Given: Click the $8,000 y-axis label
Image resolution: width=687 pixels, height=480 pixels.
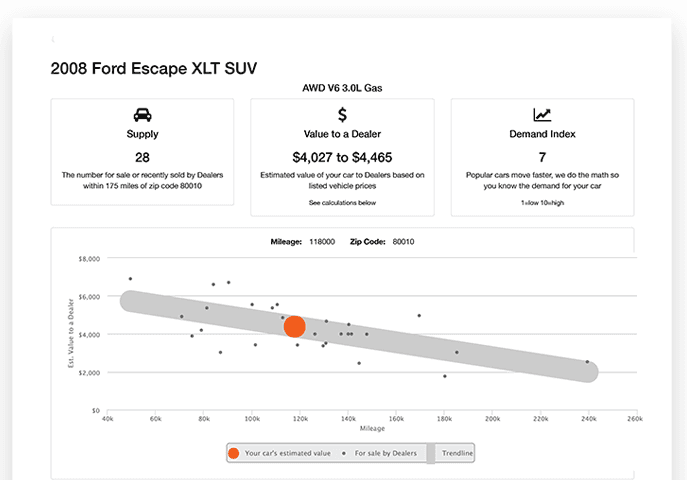Looking at the screenshot, I should tap(89, 259).
